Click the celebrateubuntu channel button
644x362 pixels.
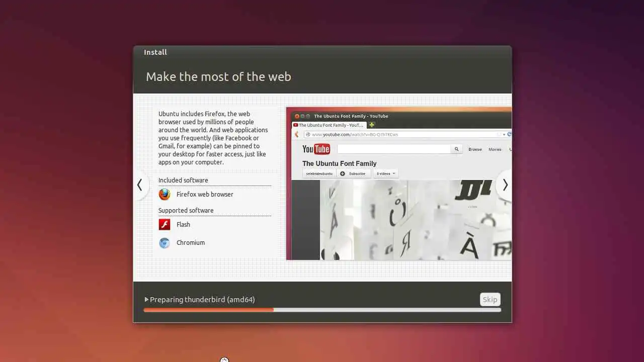click(319, 173)
